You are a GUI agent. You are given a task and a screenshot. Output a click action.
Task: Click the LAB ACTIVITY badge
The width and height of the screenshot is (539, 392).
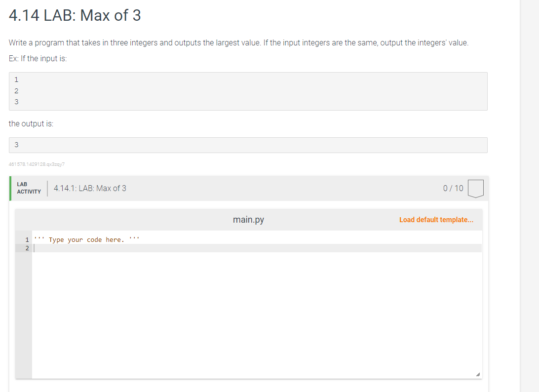tap(29, 188)
